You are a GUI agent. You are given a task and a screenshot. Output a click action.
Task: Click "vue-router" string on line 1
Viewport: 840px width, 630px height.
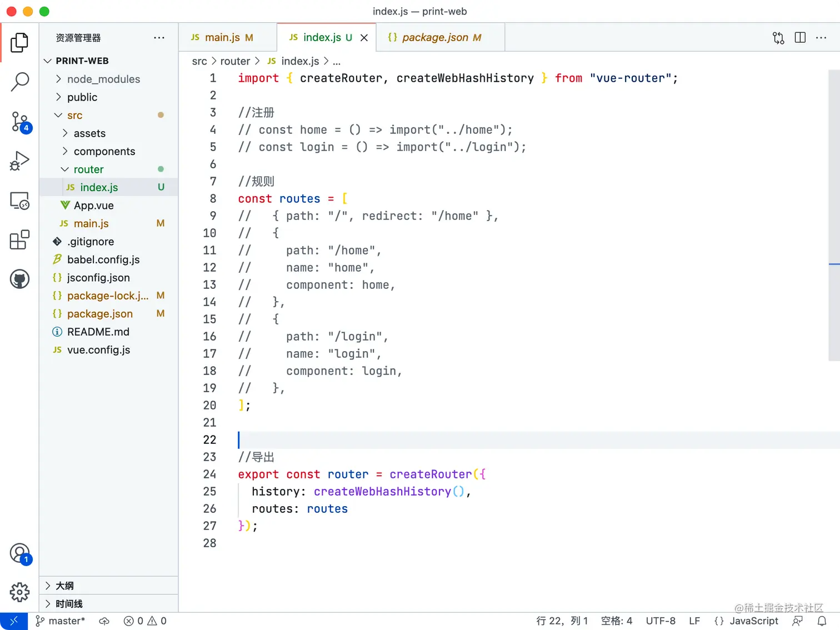pos(631,78)
